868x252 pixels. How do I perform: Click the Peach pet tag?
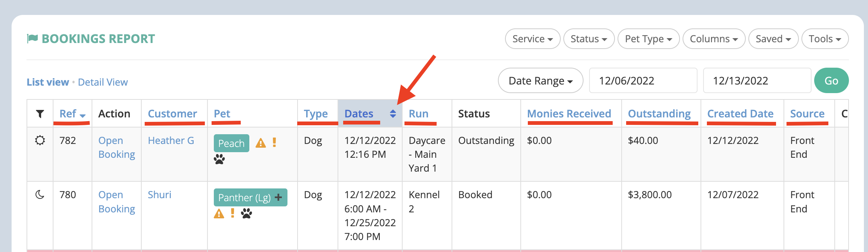(231, 143)
